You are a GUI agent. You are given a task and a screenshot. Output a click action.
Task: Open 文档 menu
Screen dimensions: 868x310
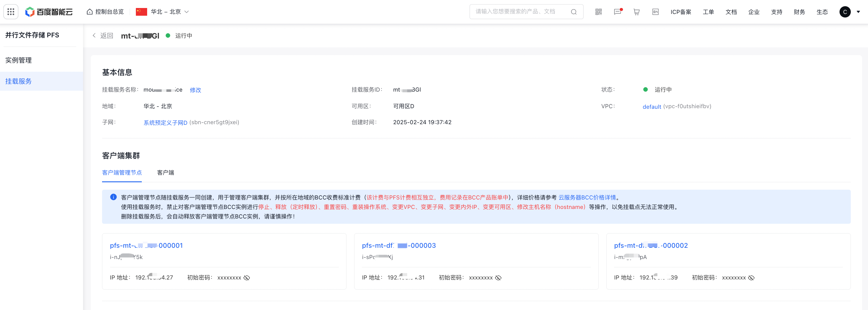point(731,12)
